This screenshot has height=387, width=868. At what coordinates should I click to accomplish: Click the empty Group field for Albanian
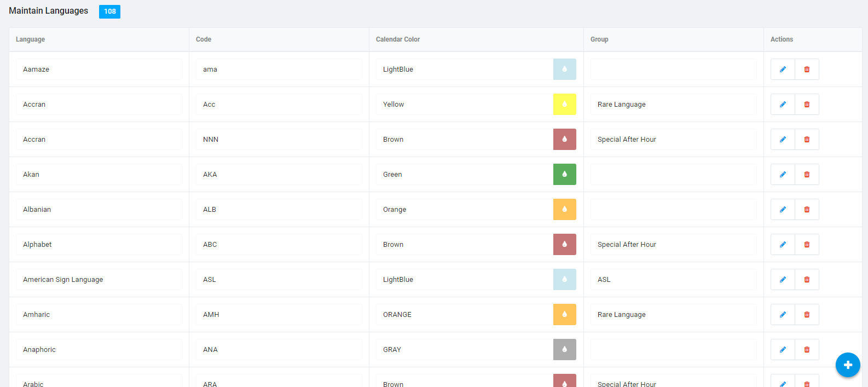[x=674, y=210]
